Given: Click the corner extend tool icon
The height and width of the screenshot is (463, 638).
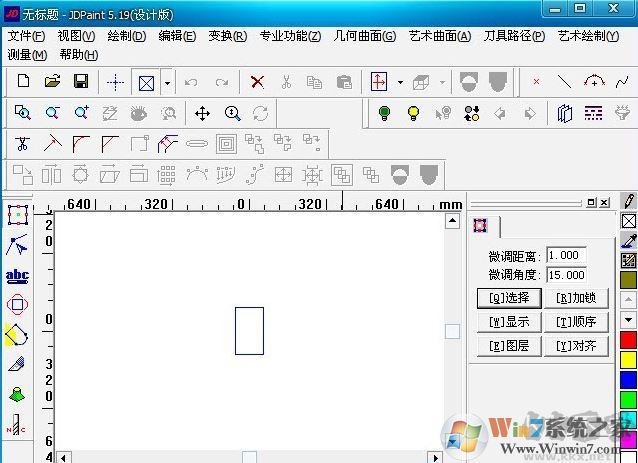Looking at the screenshot, I should (52, 144).
